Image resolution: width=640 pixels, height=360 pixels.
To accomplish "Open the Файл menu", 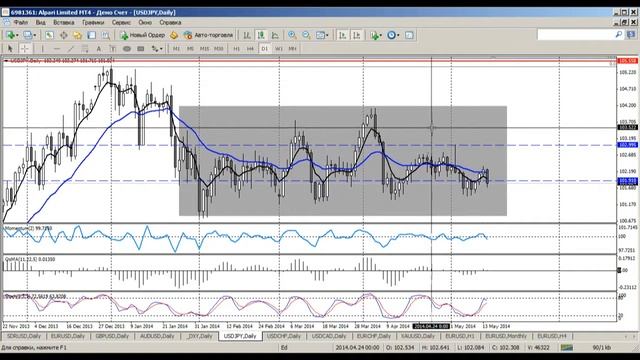I will point(21,22).
